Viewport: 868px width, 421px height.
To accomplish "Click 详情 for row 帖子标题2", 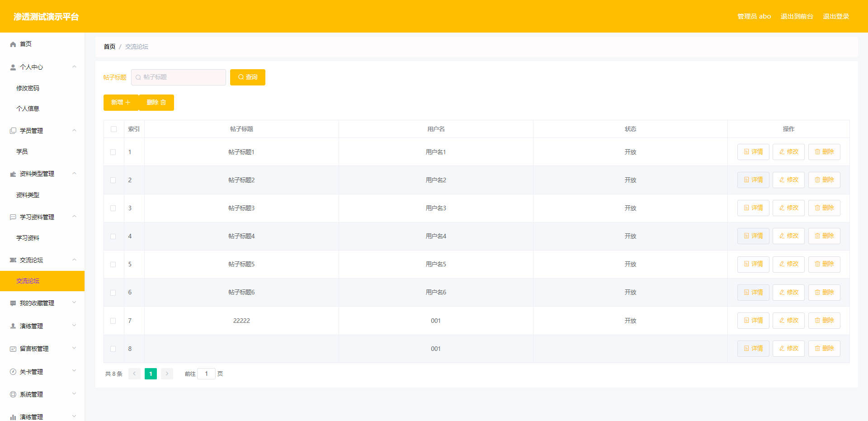I will pos(753,180).
